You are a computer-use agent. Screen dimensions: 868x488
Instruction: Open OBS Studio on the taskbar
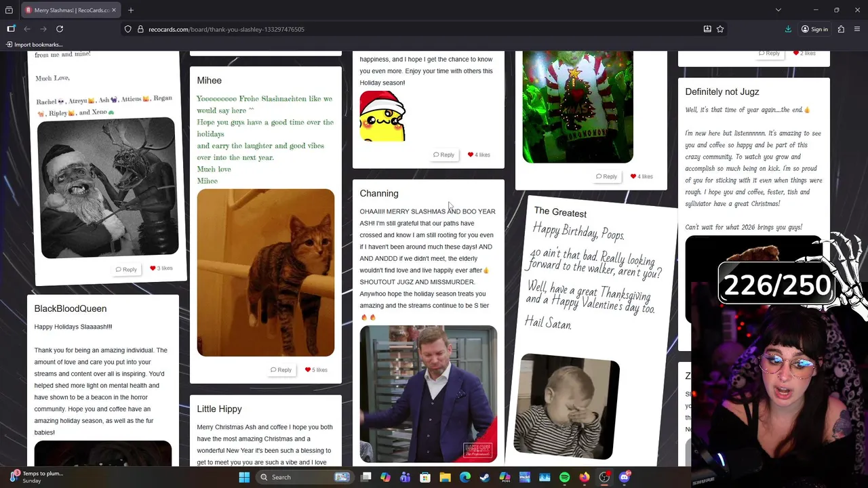coord(604,477)
